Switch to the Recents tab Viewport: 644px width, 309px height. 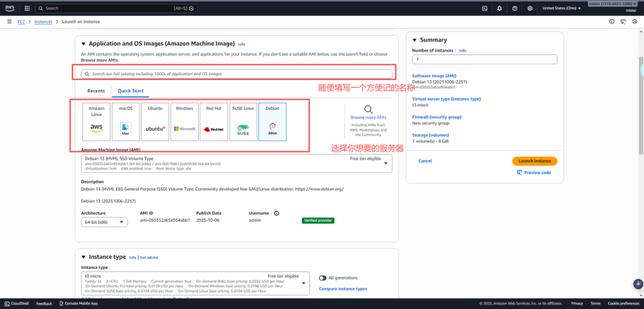point(96,90)
